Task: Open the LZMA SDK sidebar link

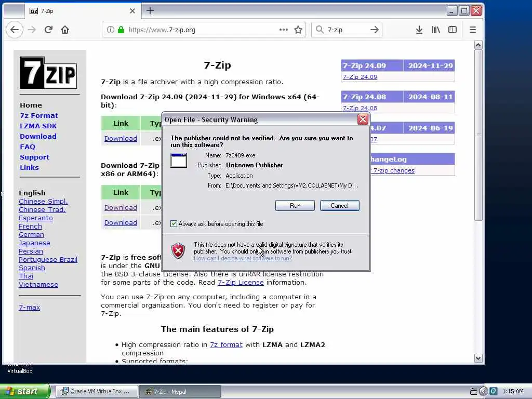Action: tap(38, 126)
